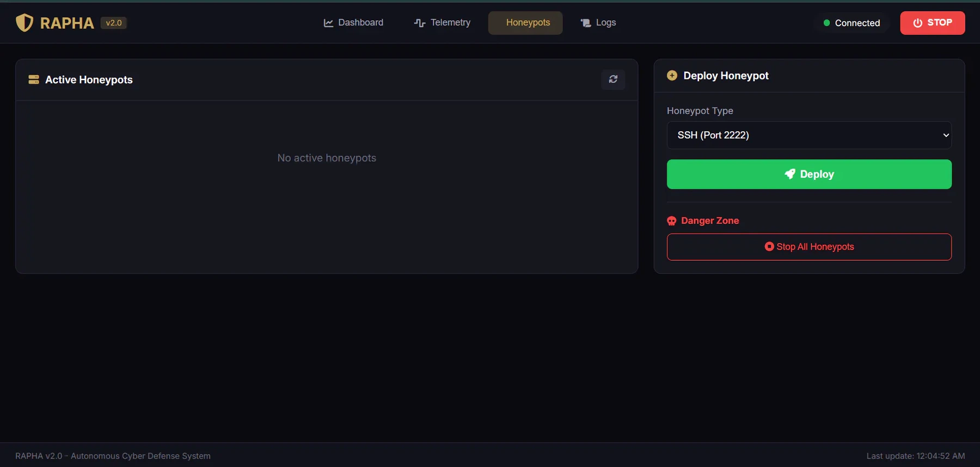This screenshot has width=980, height=467.
Task: Click the Active Honeypots server icon
Action: pos(34,80)
